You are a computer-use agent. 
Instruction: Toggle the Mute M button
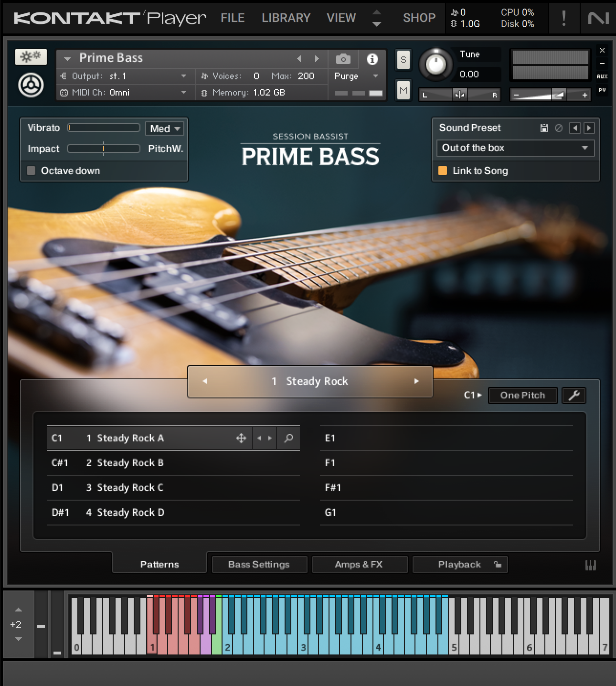[x=404, y=90]
